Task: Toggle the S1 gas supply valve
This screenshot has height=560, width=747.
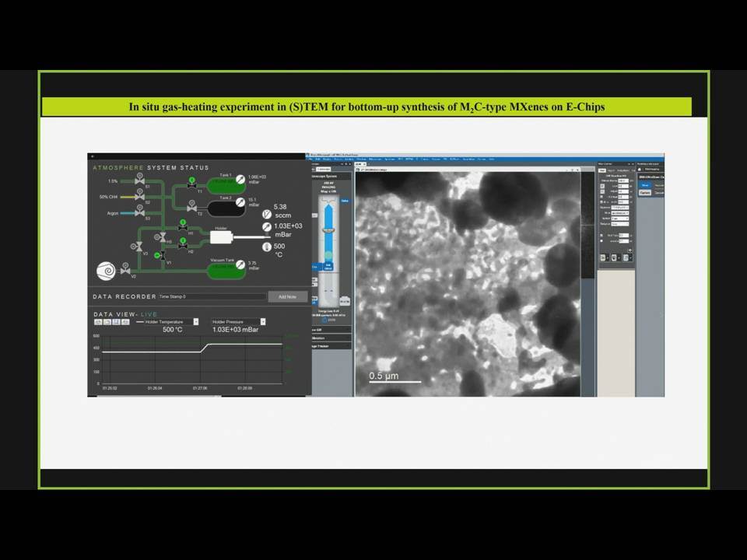Action: 139,179
